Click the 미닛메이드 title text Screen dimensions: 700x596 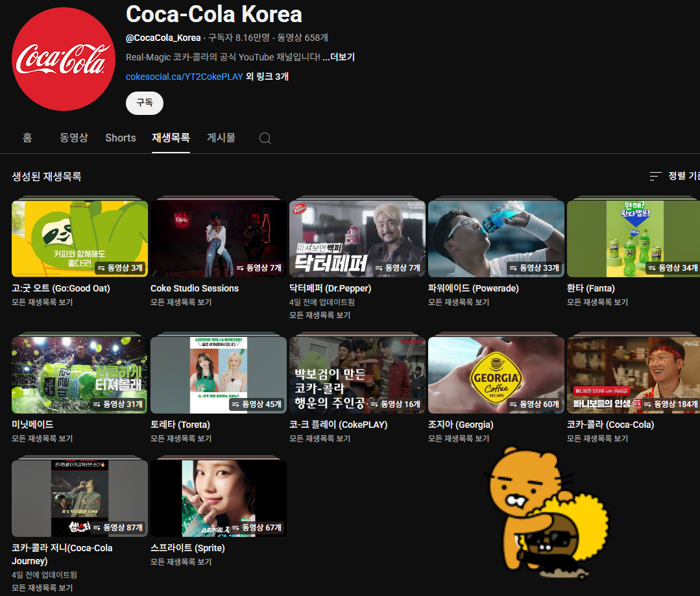(x=32, y=425)
